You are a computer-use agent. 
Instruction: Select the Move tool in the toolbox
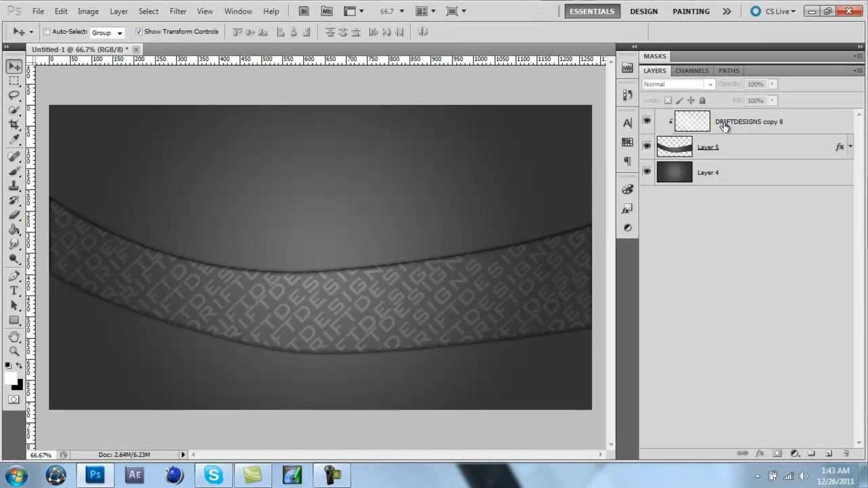14,66
